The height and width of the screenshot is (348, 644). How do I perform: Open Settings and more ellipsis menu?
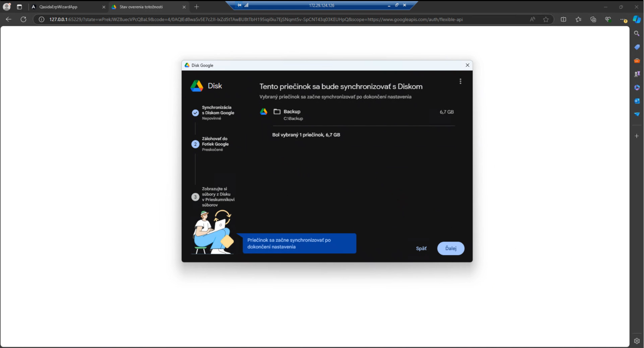tap(623, 20)
